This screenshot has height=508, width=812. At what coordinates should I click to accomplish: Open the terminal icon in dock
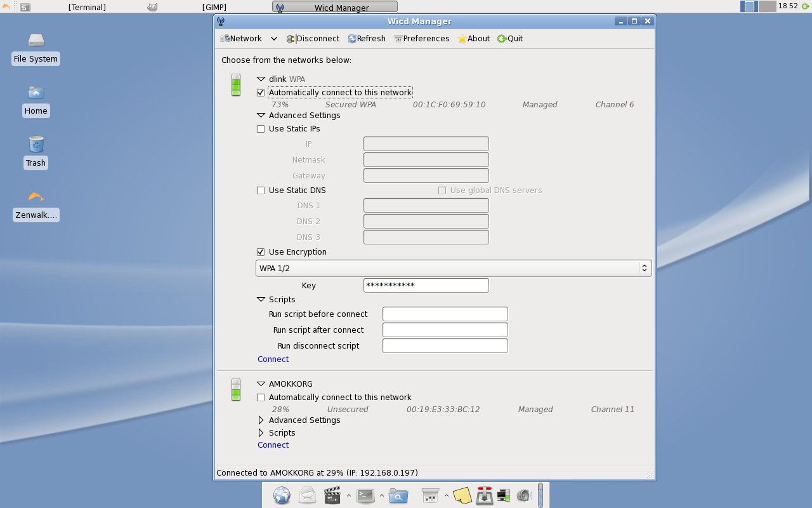pos(365,495)
